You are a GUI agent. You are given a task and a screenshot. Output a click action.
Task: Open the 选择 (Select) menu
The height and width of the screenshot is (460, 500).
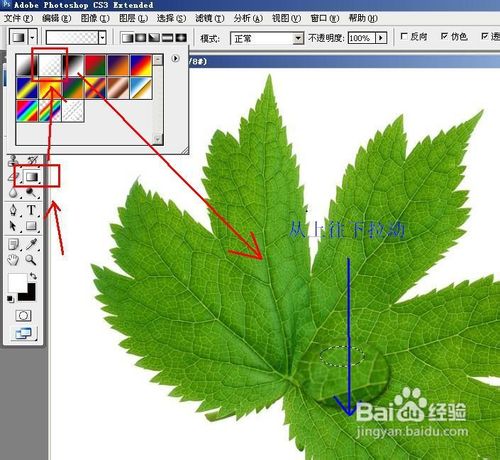pyautogui.click(x=171, y=18)
